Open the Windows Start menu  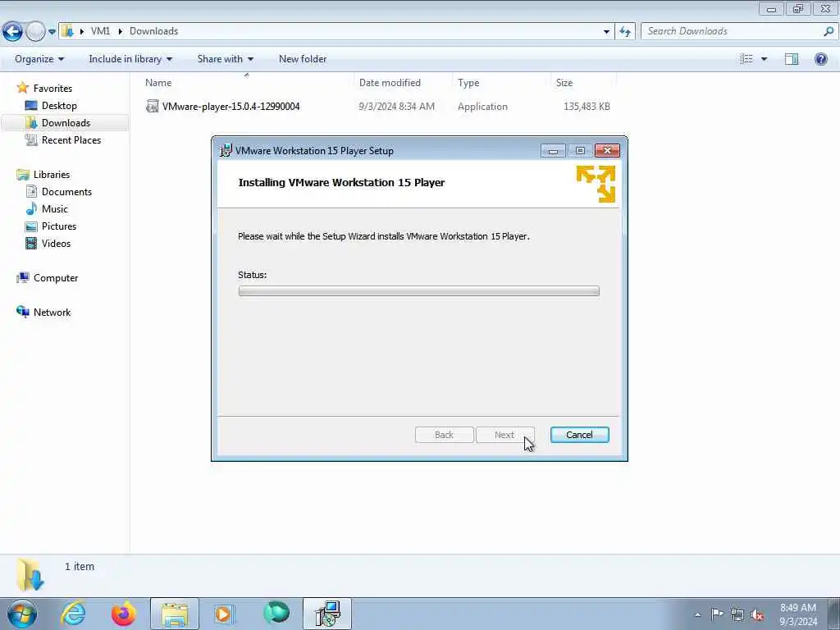click(x=22, y=614)
